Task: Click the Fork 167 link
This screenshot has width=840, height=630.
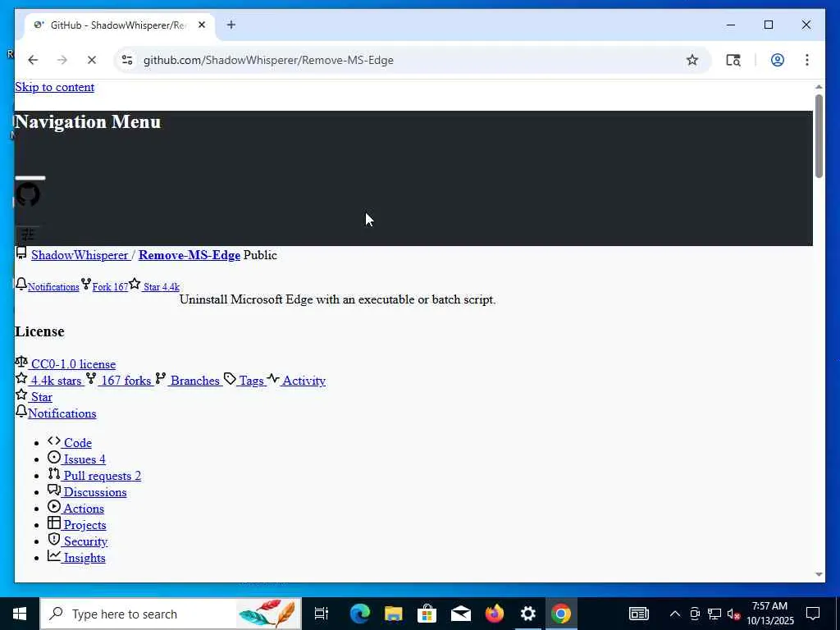Action: pyautogui.click(x=110, y=287)
